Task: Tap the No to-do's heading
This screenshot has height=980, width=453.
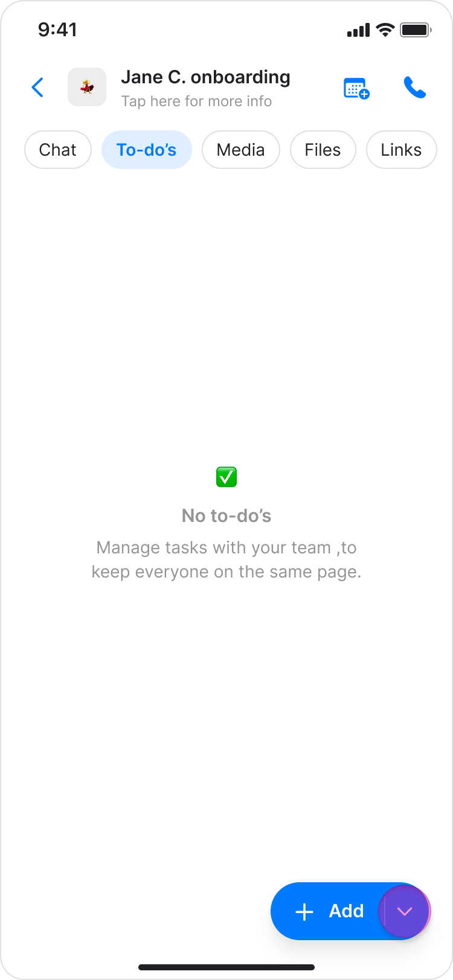Action: (x=226, y=516)
